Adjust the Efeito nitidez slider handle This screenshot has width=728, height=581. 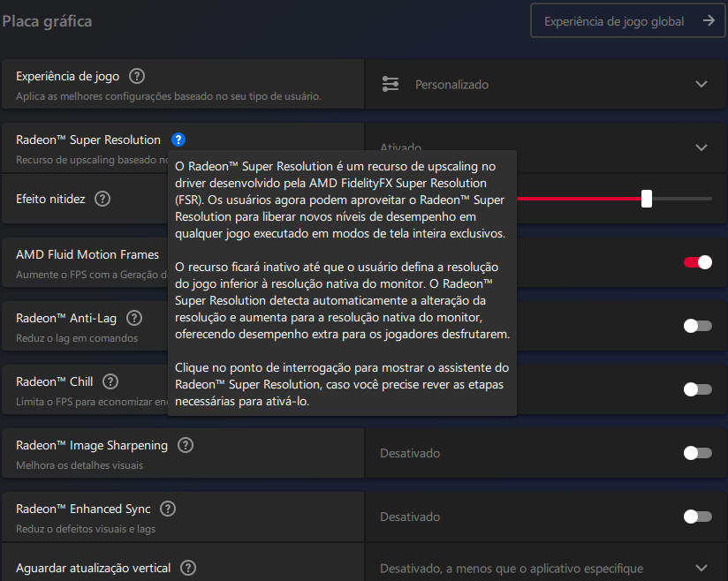[x=647, y=199]
